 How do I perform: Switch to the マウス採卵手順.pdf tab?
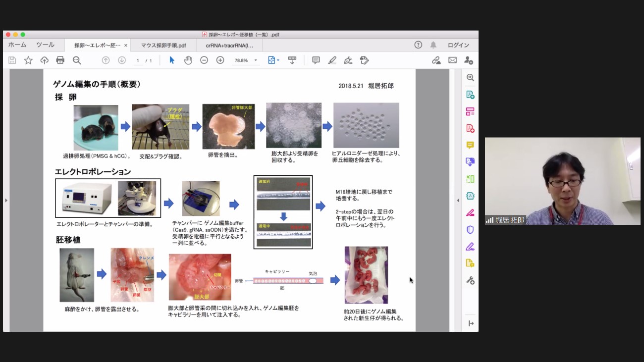163,46
